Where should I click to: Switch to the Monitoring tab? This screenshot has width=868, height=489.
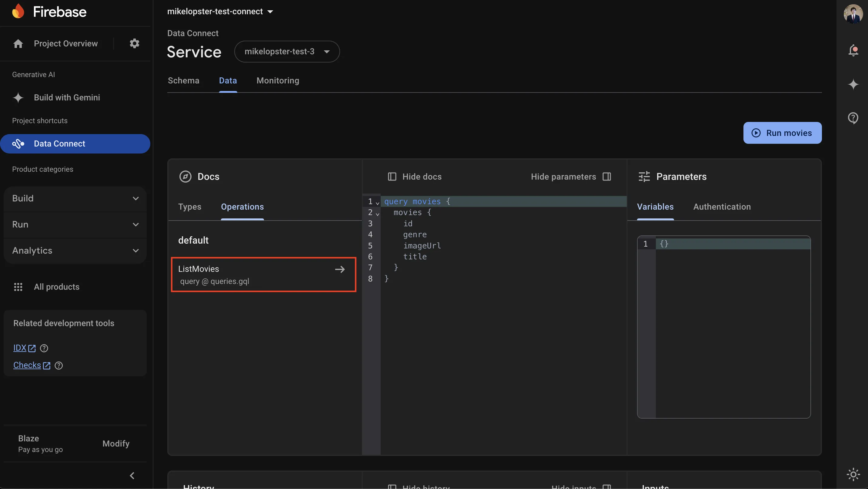pyautogui.click(x=278, y=81)
